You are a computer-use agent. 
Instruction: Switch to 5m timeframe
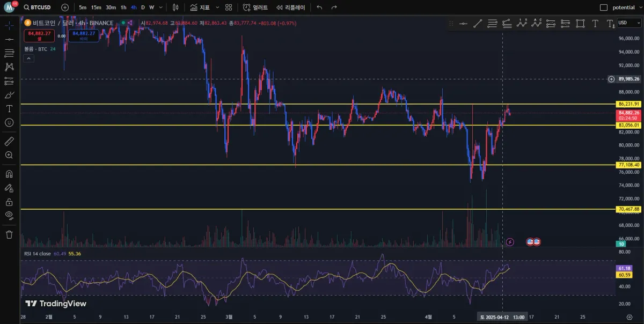coord(83,8)
